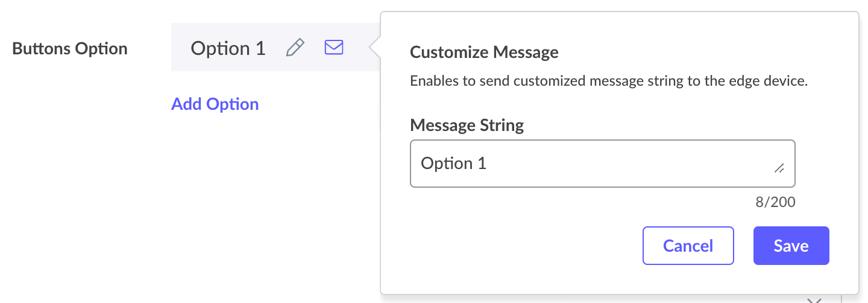The width and height of the screenshot is (868, 303).
Task: Click the Option 1 text in the chip
Action: (x=228, y=48)
